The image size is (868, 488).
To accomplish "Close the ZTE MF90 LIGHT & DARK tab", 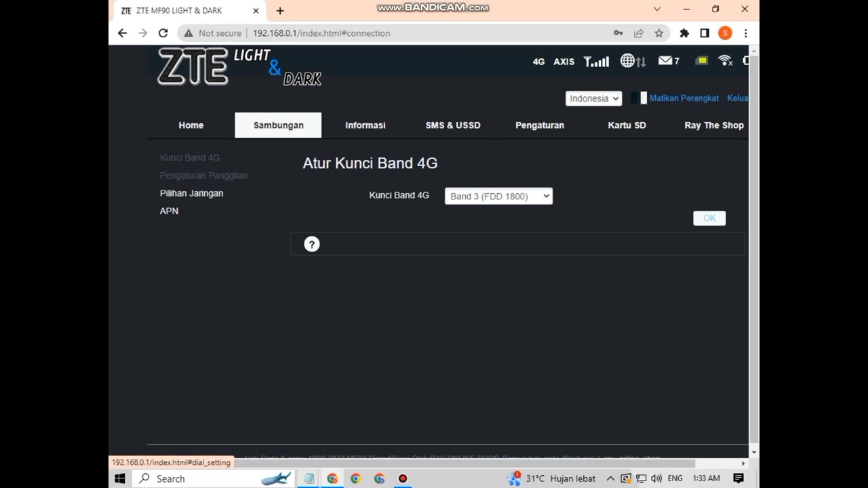I will coord(256,10).
